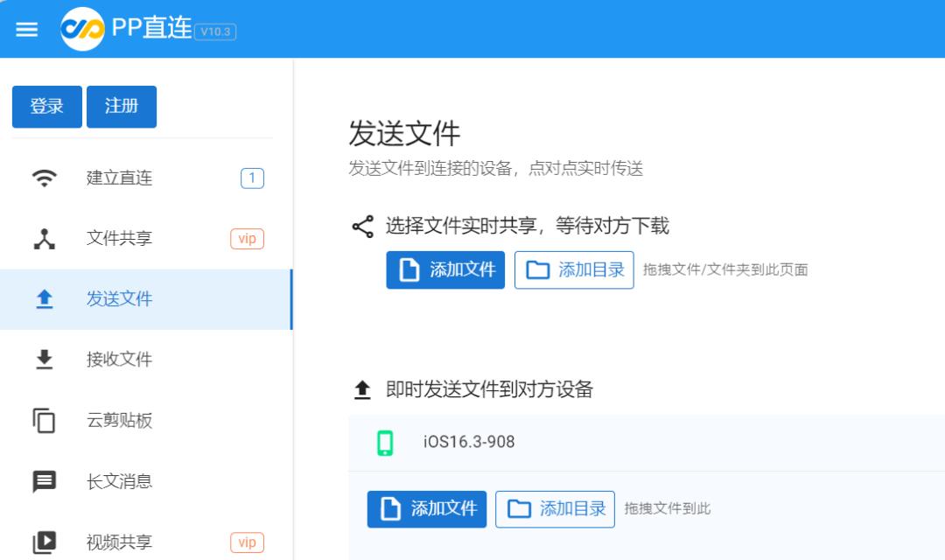Click 添加文件 under 选择文件实时共享

(x=445, y=269)
